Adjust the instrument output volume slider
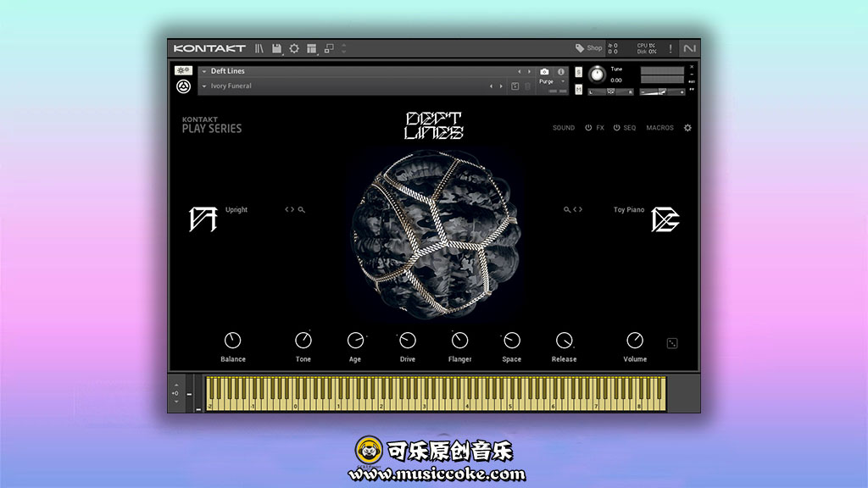Screen dimensions: 868x488 [662, 91]
